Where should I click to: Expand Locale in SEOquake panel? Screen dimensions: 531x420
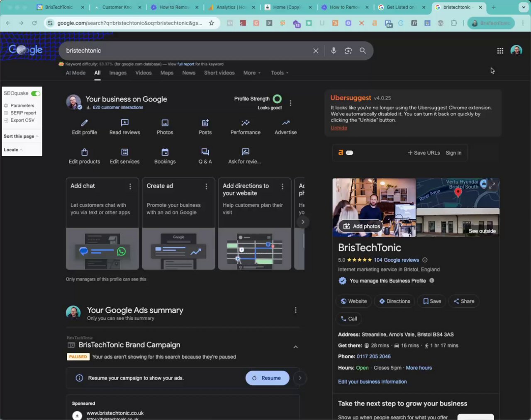point(13,150)
